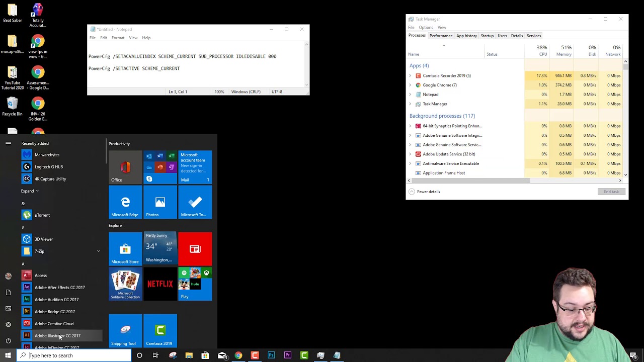Open Task Manager's Options menu
Viewport: 644px width, 362px height.
[426, 27]
